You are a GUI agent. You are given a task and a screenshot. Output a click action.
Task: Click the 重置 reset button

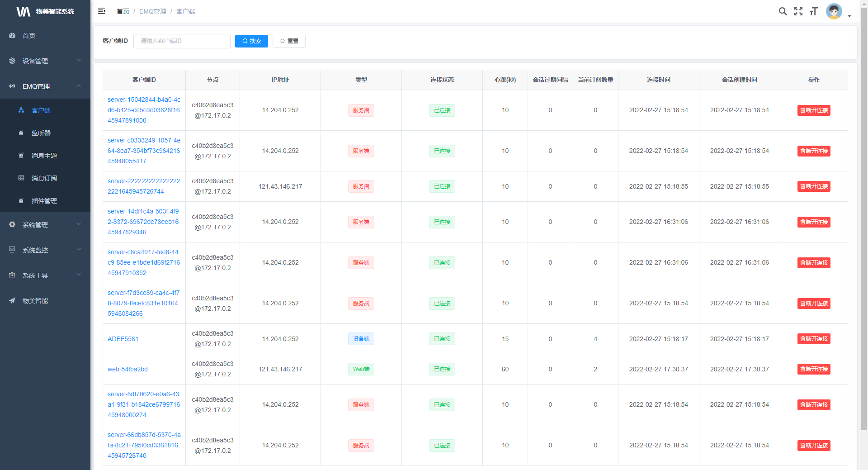(x=289, y=41)
